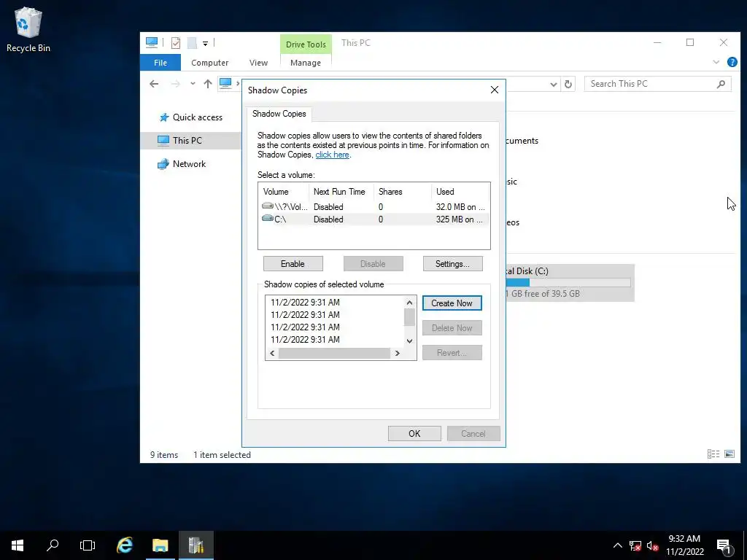This screenshot has height=560, width=747.
Task: Click the Shares column header
Action: tap(402, 192)
